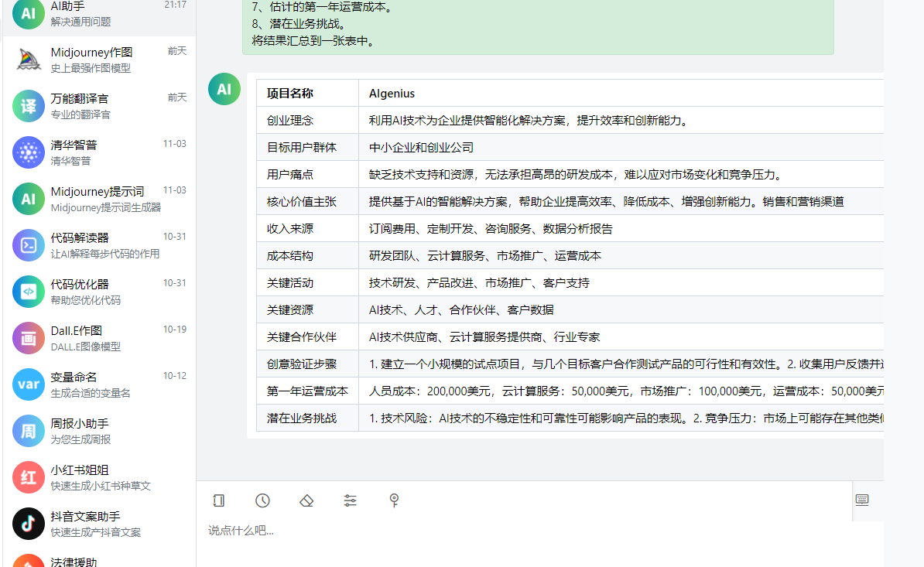Open the sliders settings icon
The width and height of the screenshot is (924, 567).
350,500
